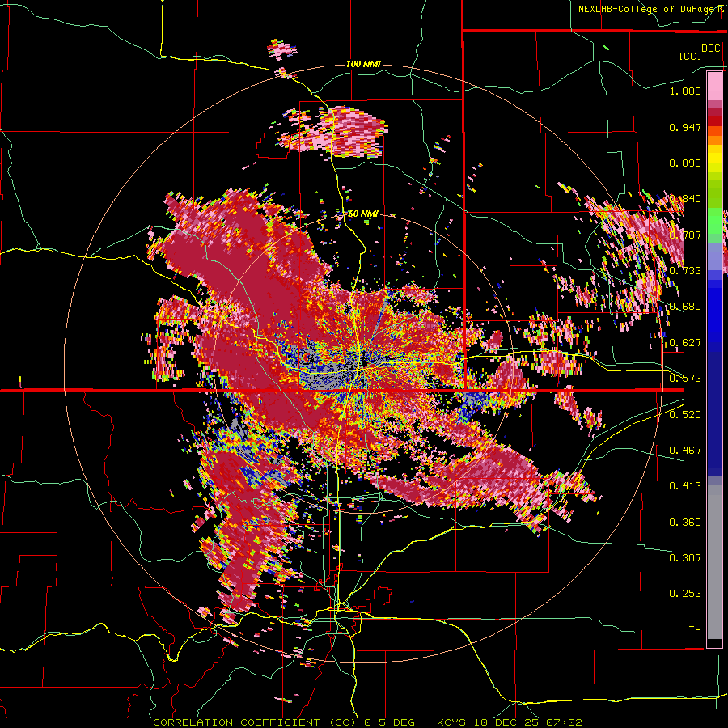Click the [CC] legend heading
This screenshot has height=728, width=728.
[x=691, y=56]
